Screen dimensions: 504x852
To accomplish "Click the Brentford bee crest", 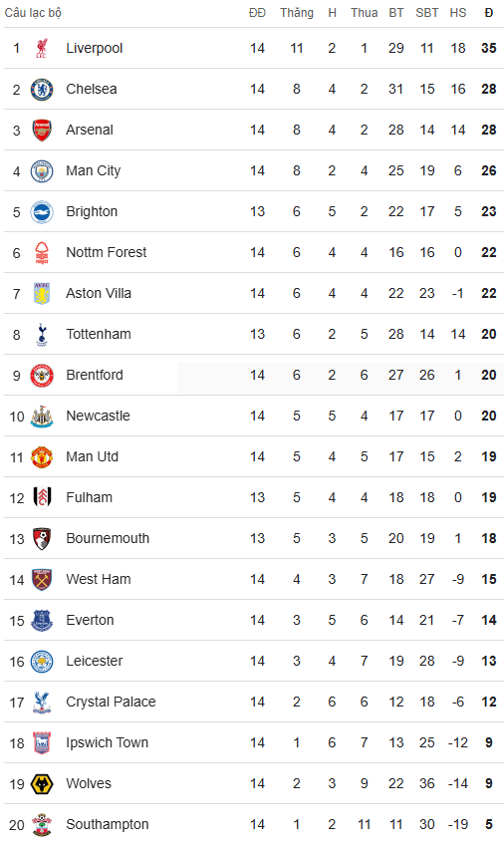I will tap(42, 375).
